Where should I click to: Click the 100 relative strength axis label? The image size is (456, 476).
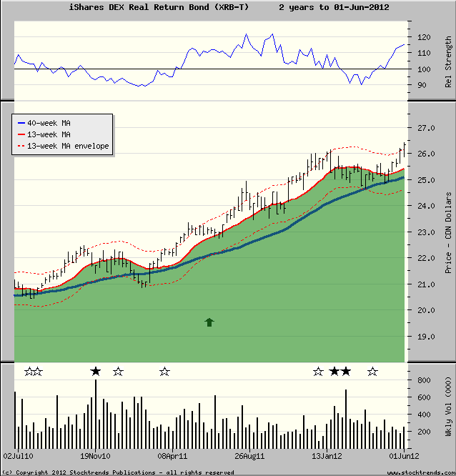click(x=424, y=69)
